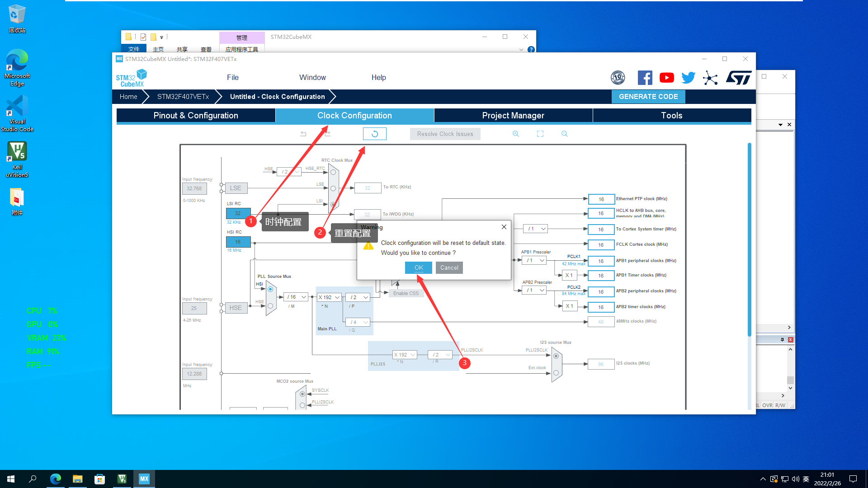Click the zoom in magnifier icon
This screenshot has width=868, height=488.
pyautogui.click(x=515, y=134)
